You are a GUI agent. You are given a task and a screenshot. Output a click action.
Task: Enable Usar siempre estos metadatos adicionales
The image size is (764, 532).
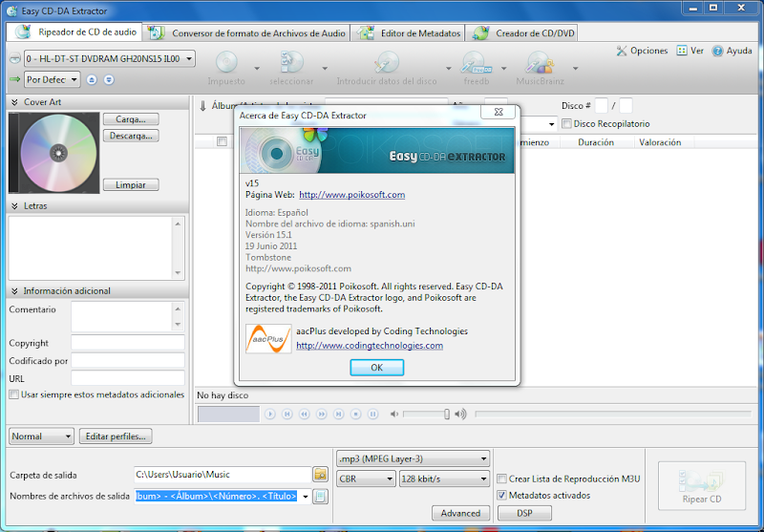click(x=14, y=394)
